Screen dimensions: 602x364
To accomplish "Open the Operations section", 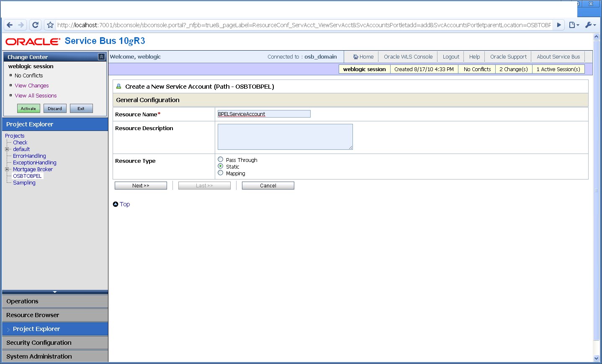I will (55, 301).
